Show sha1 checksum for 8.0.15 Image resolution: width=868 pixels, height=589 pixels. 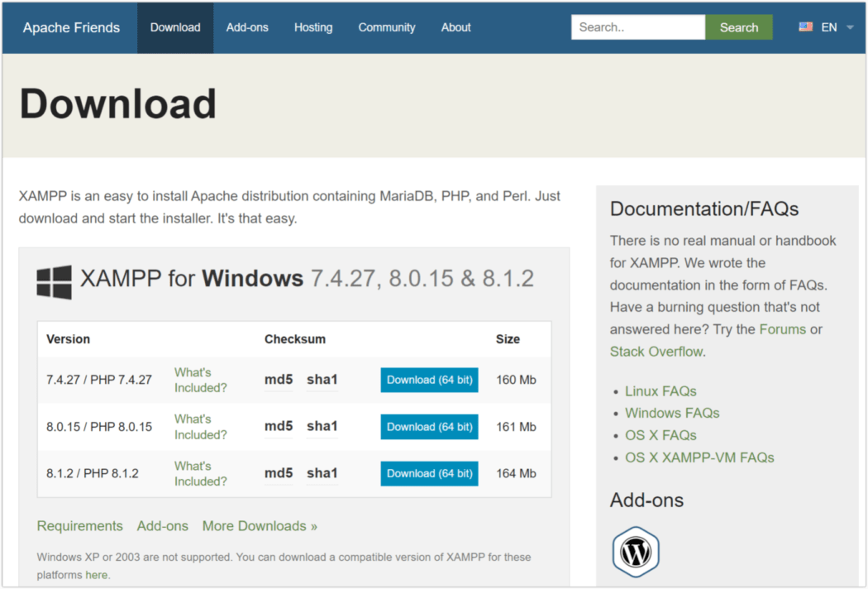click(x=322, y=426)
